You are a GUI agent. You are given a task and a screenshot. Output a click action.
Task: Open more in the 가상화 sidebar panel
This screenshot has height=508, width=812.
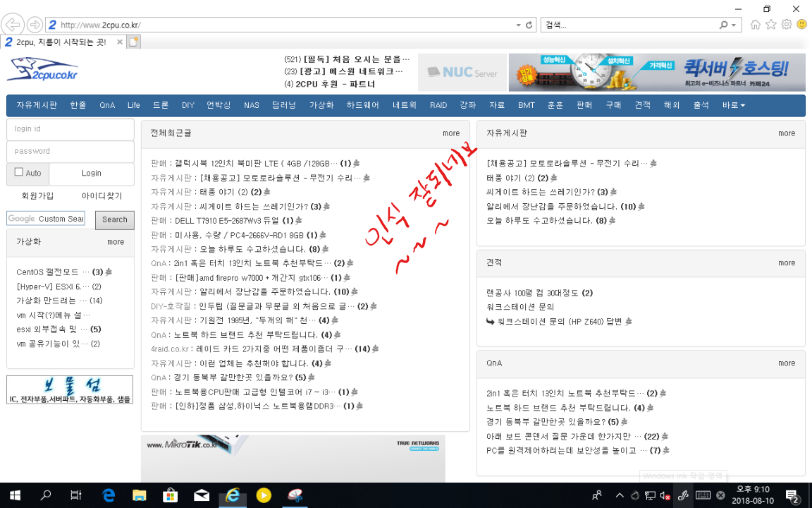tap(116, 242)
